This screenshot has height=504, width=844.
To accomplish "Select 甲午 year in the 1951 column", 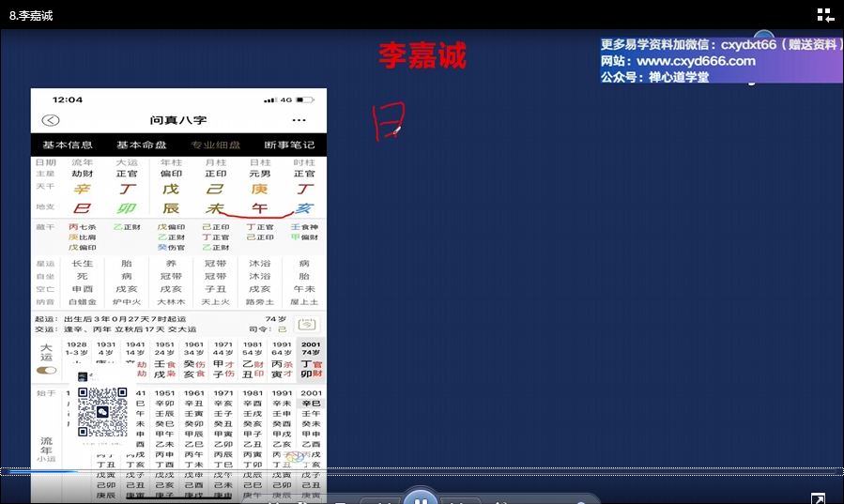I will [164, 434].
